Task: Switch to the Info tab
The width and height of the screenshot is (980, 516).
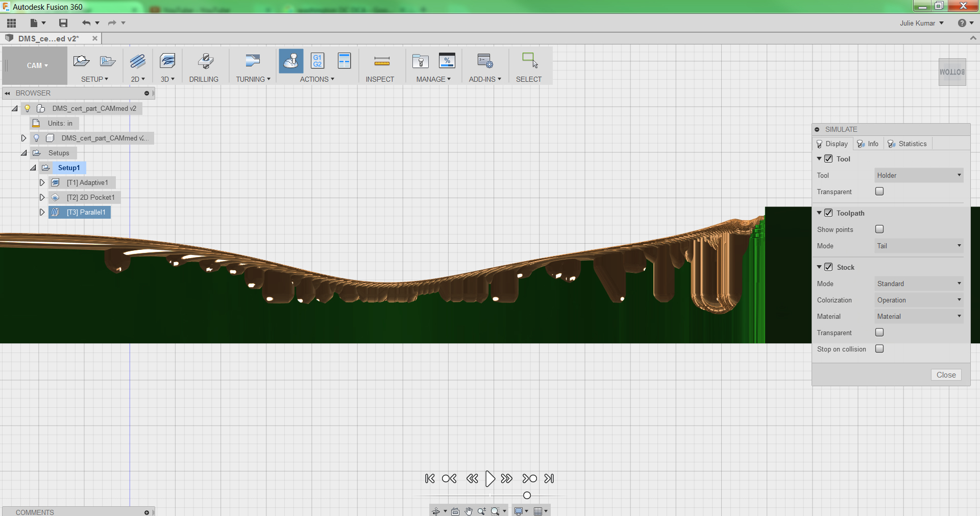Action: (x=868, y=144)
